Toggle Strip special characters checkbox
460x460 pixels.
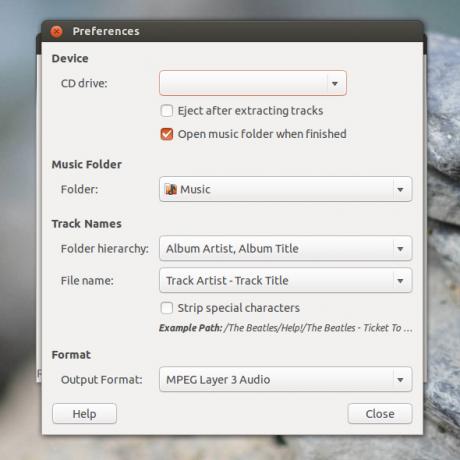(167, 308)
